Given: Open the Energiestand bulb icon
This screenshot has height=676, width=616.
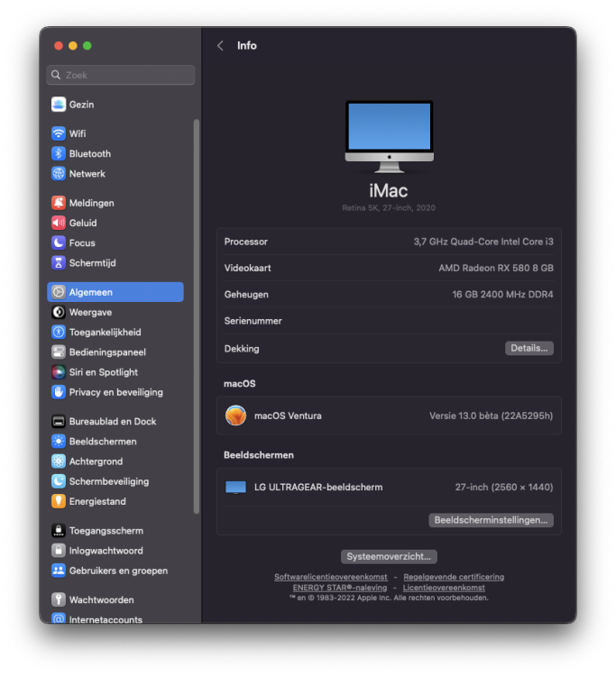Looking at the screenshot, I should coord(59,501).
